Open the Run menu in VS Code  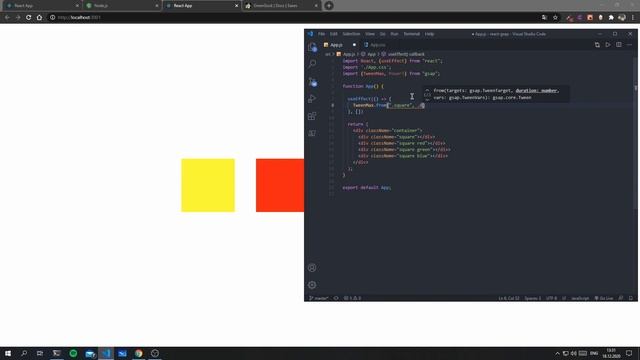[394, 34]
